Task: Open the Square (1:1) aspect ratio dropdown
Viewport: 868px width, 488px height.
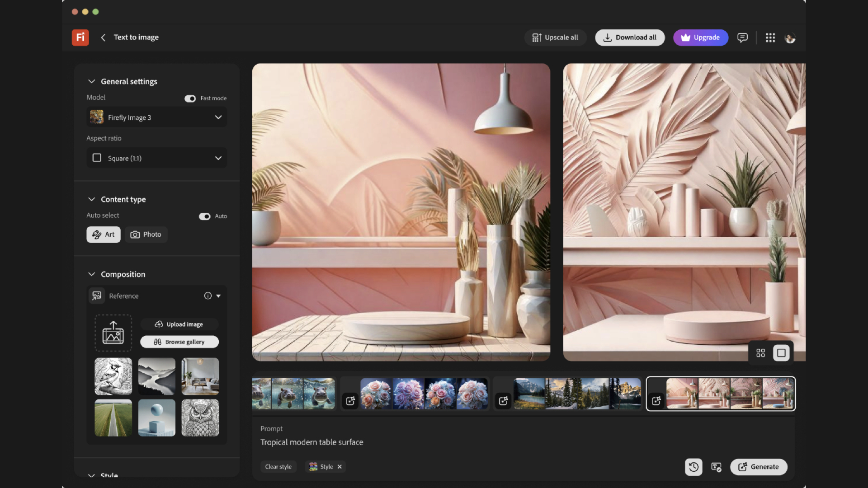Action: click(x=157, y=158)
